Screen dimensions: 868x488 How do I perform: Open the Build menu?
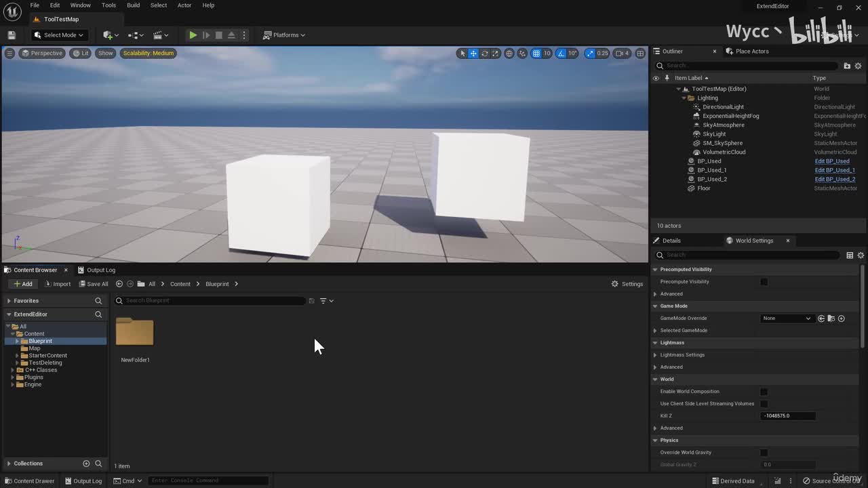tap(133, 5)
